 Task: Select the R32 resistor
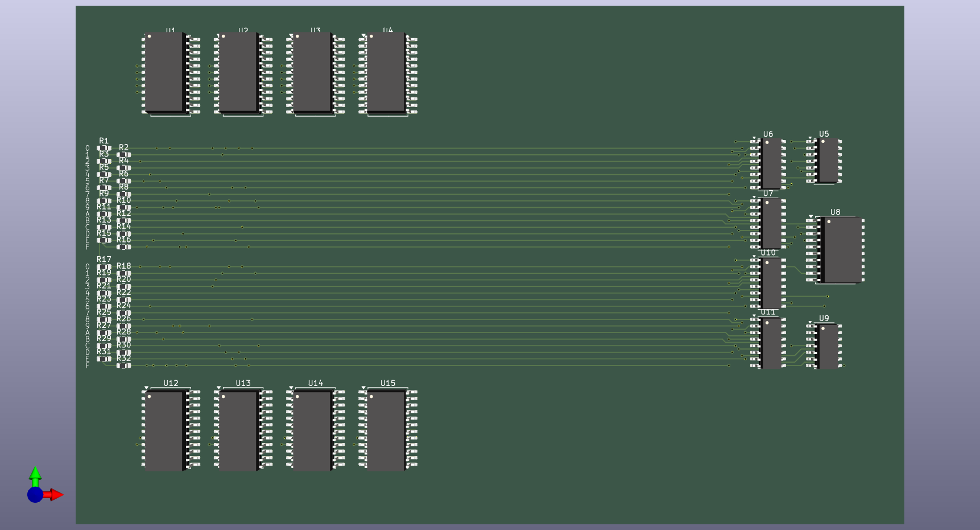[x=123, y=365]
